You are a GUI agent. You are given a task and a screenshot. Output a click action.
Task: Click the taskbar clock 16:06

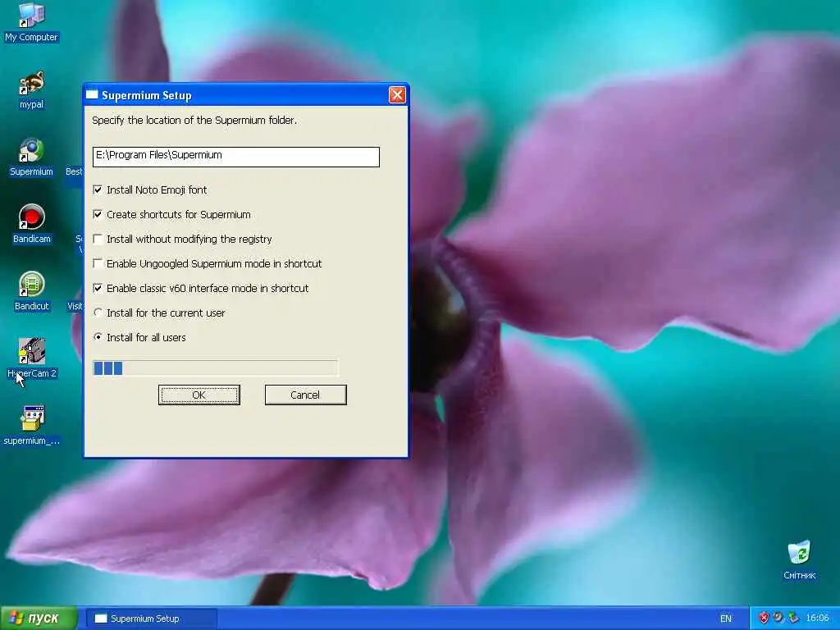[817, 619]
